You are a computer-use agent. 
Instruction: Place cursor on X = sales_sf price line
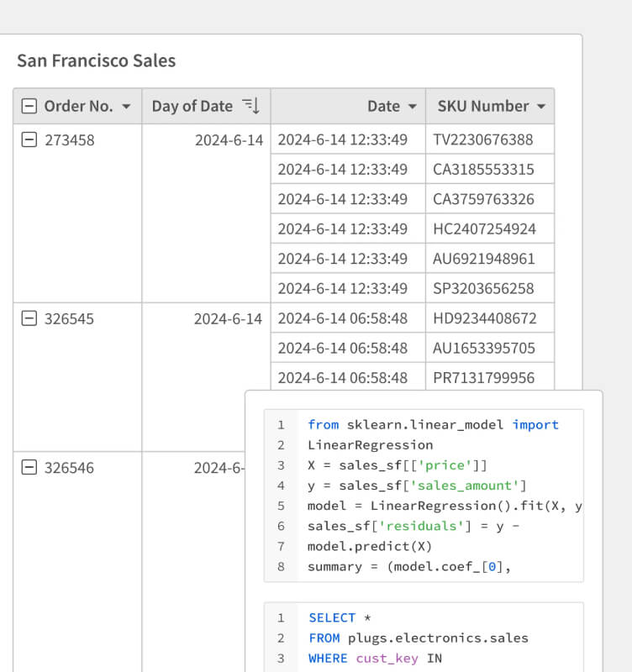tap(398, 465)
